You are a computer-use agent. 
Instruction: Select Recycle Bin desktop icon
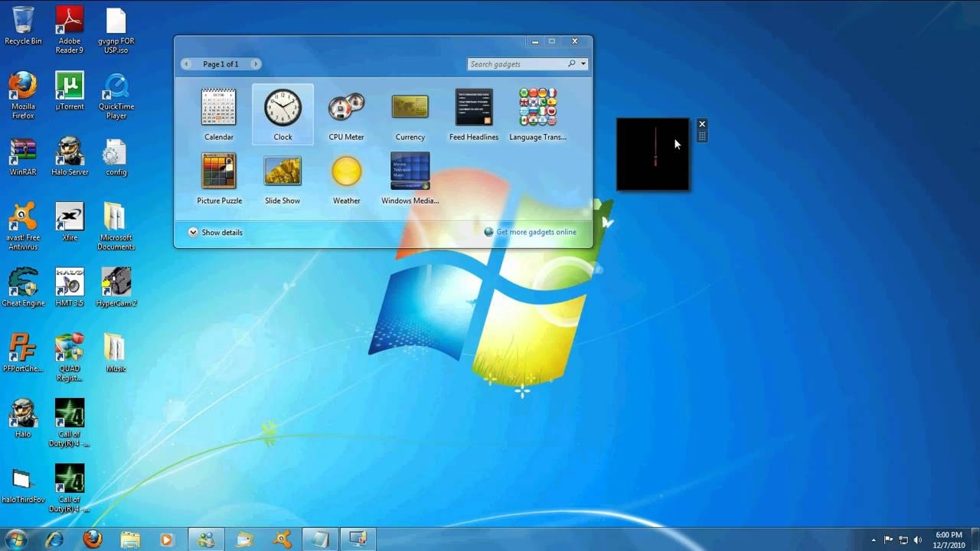[x=23, y=27]
